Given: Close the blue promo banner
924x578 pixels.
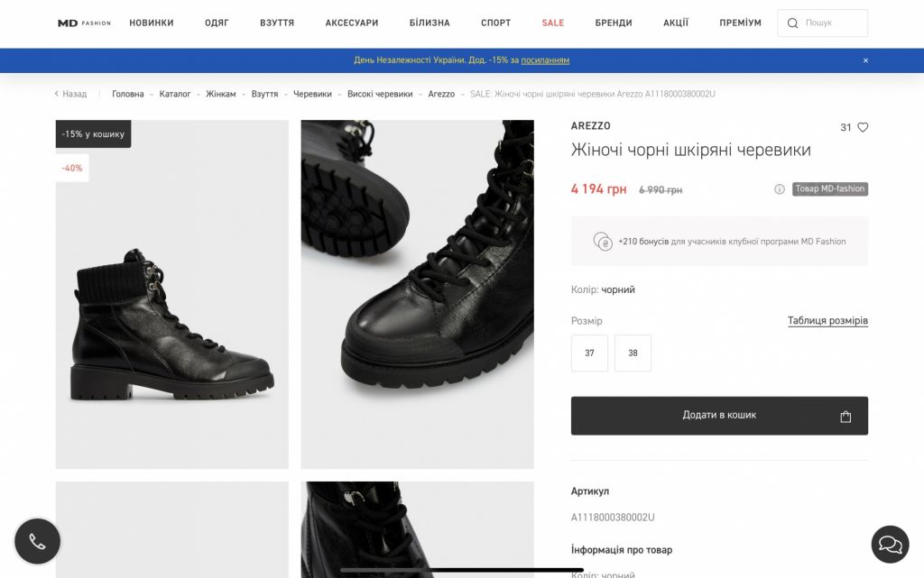Looking at the screenshot, I should (865, 60).
